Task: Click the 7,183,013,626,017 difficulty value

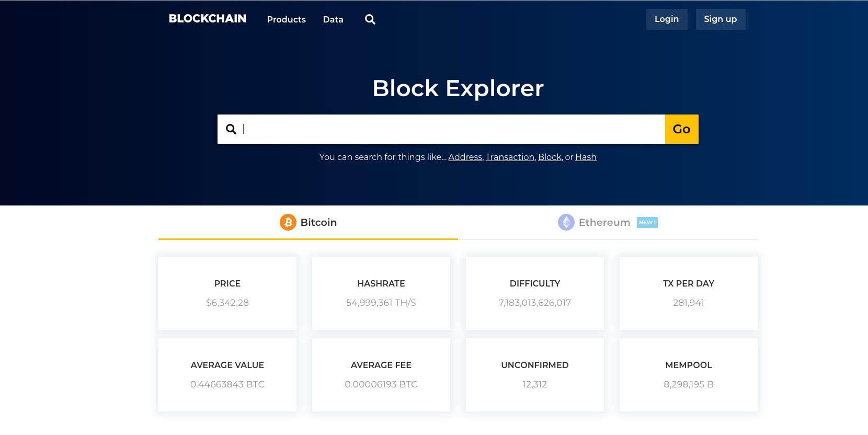Action: (535, 303)
